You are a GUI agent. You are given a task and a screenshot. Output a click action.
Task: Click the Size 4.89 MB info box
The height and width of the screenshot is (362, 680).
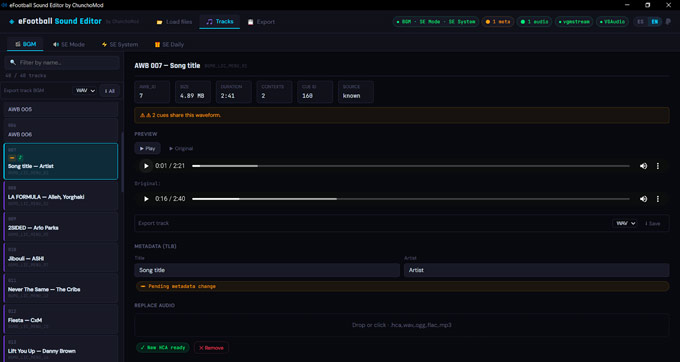(x=193, y=91)
